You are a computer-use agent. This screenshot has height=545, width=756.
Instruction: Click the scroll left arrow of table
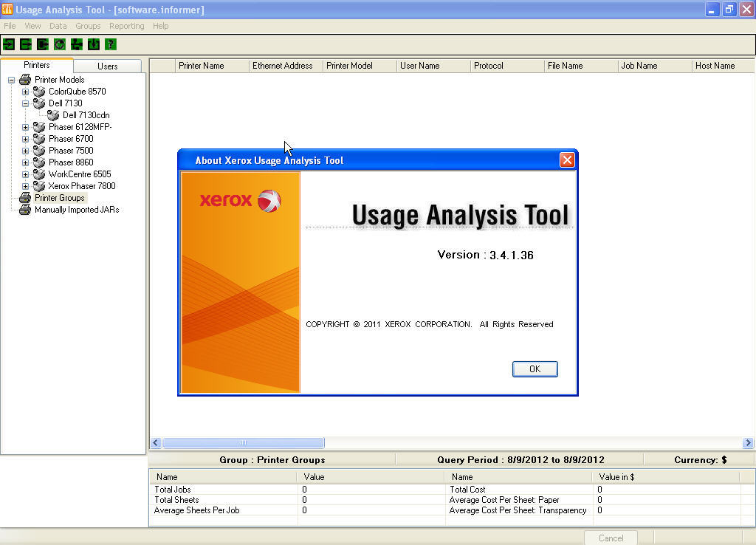pos(156,443)
